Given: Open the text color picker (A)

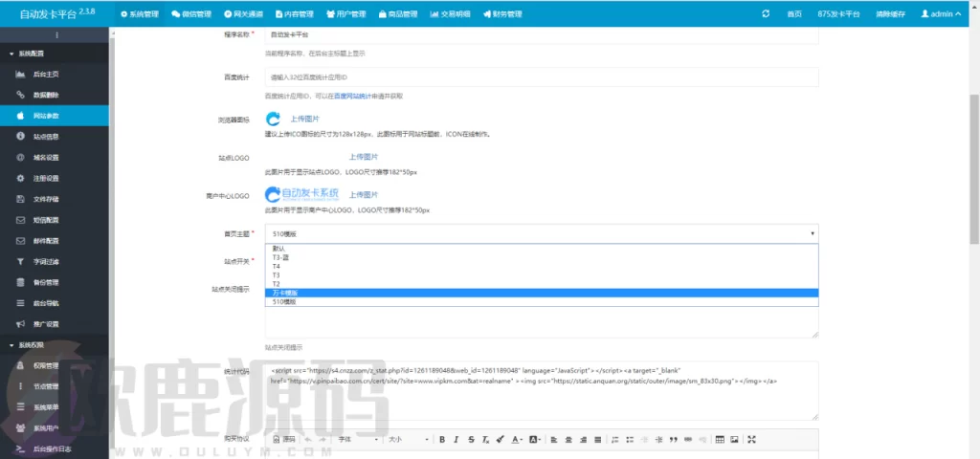Looking at the screenshot, I should coord(516,440).
